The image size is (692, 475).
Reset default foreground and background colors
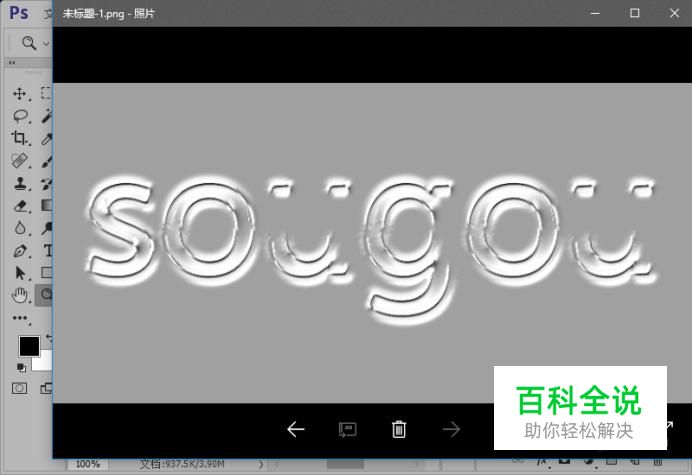click(x=21, y=367)
